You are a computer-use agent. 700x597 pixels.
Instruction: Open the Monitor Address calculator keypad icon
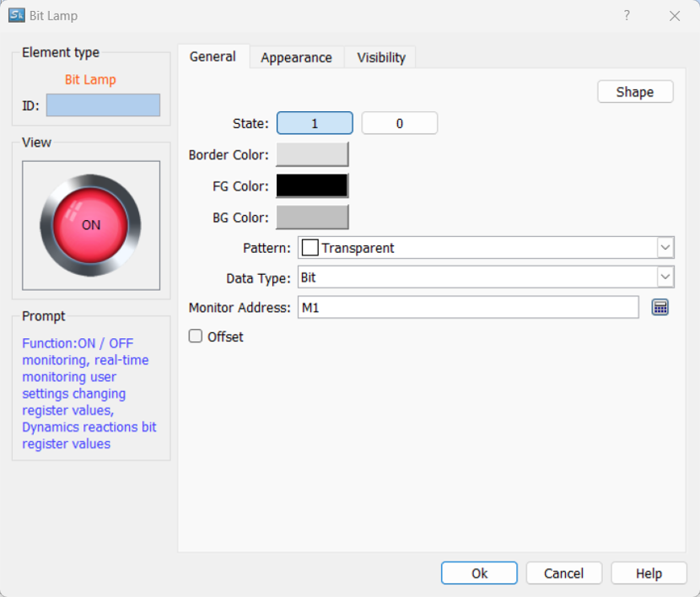(660, 308)
